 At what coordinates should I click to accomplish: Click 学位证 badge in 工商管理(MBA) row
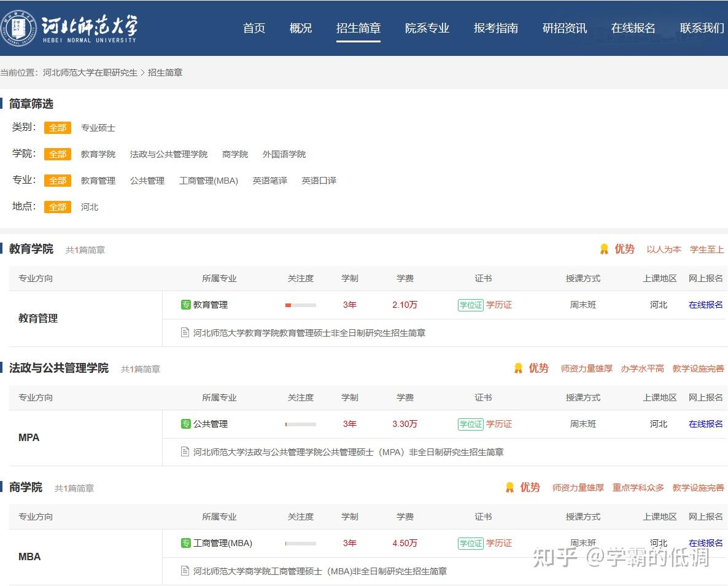pos(471,543)
